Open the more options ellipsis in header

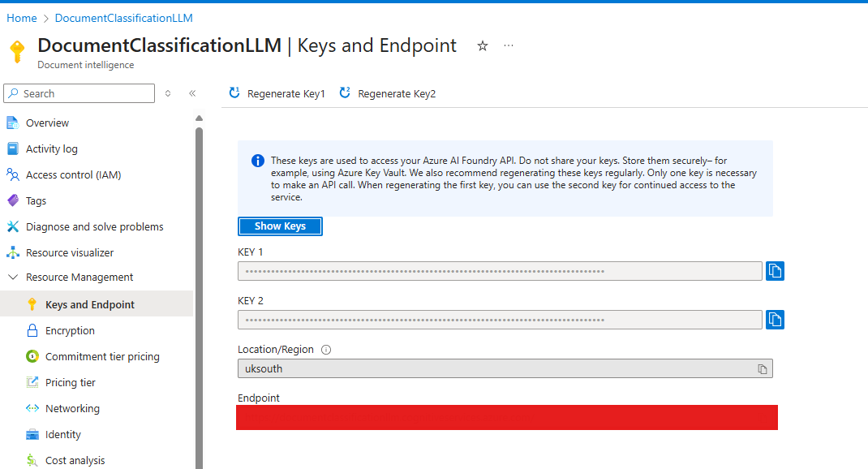tap(508, 45)
